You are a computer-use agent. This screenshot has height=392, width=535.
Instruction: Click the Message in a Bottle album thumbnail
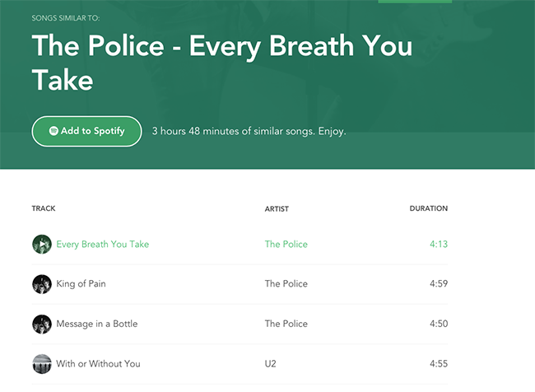tap(42, 324)
